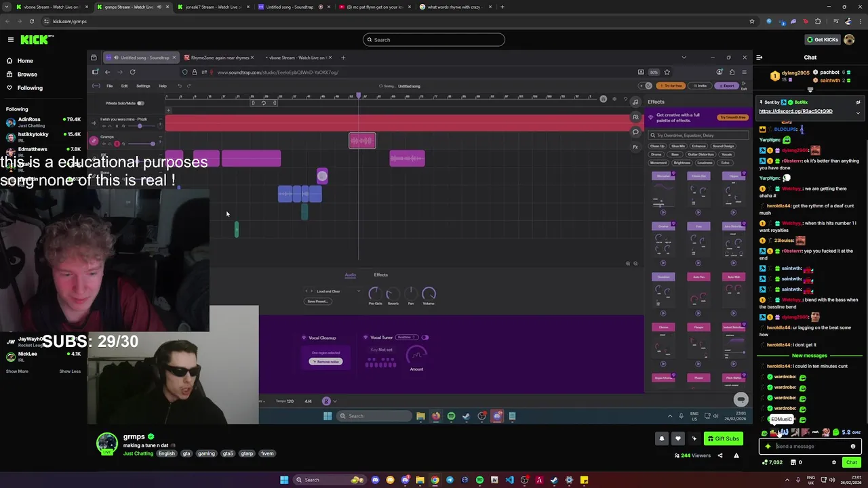This screenshot has height=488, width=868.
Task: Expand inner browser tab list chevron
Action: 684,58
